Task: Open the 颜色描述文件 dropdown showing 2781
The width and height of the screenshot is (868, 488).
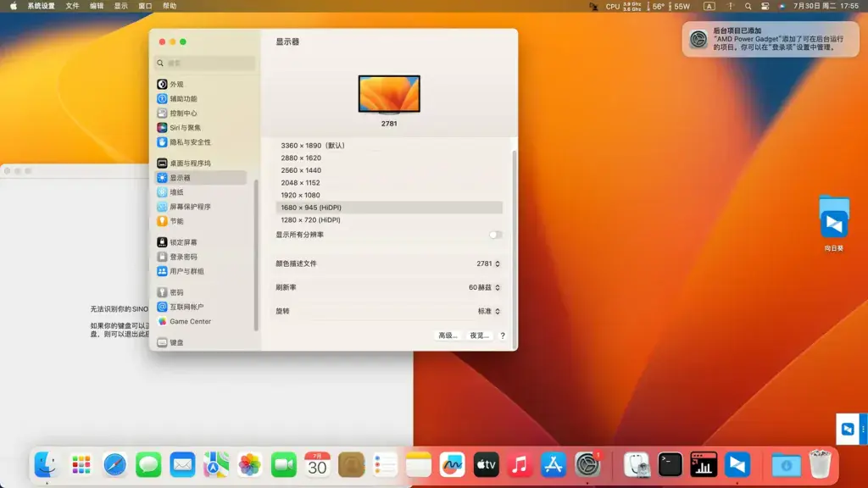Action: (x=488, y=264)
